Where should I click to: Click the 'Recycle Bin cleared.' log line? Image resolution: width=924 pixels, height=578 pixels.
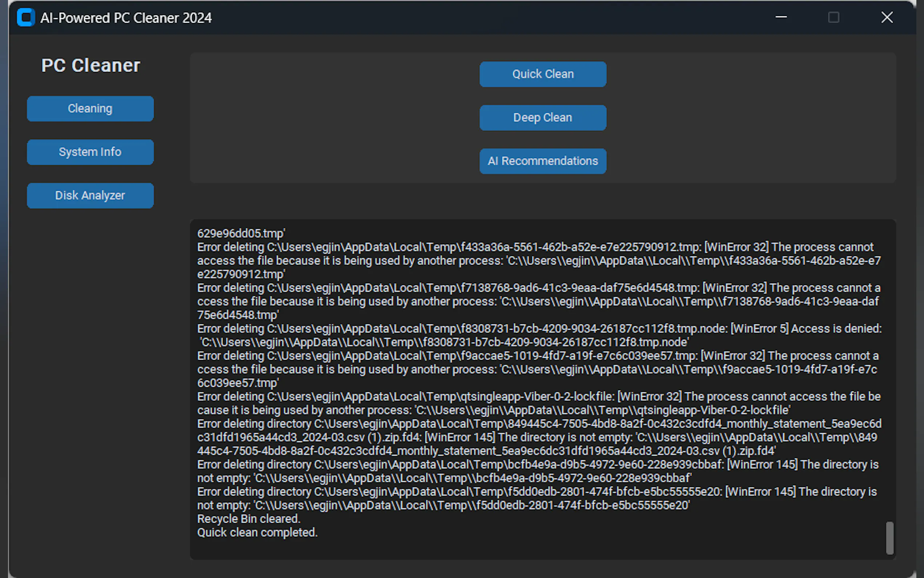(x=249, y=519)
